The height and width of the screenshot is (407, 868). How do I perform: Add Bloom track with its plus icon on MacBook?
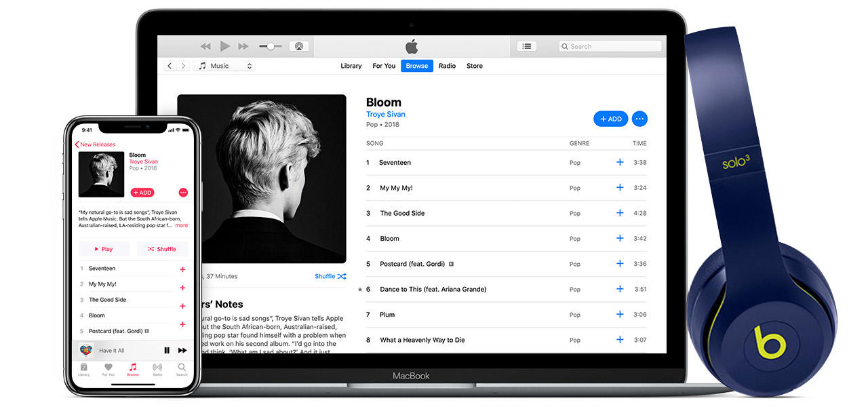click(x=620, y=238)
